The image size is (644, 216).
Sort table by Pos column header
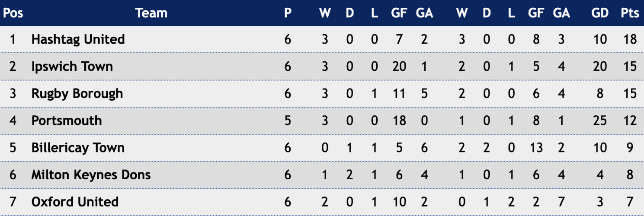coord(13,13)
